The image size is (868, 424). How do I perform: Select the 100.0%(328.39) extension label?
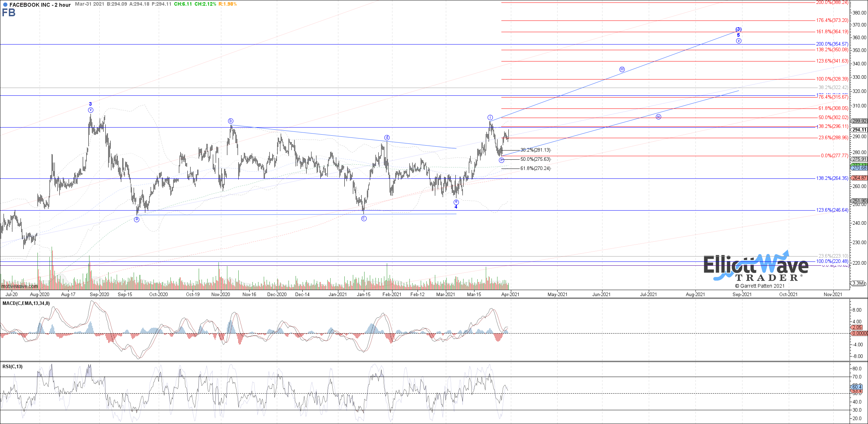[832, 79]
